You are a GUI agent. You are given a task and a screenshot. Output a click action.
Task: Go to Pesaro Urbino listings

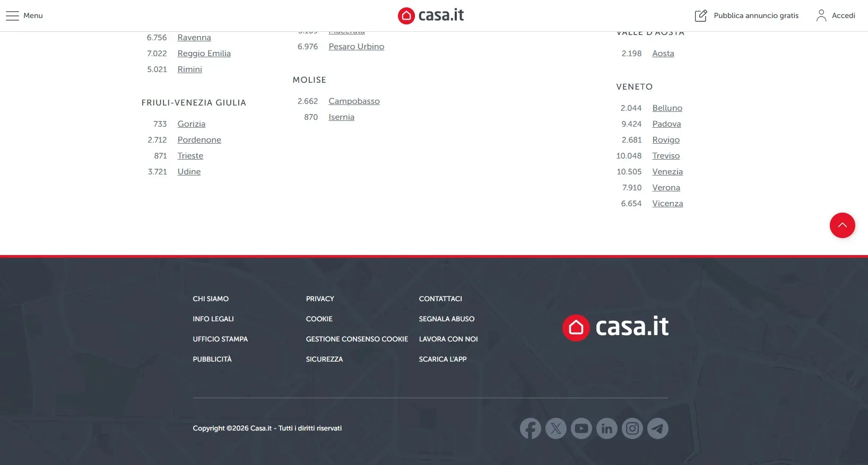click(x=356, y=47)
